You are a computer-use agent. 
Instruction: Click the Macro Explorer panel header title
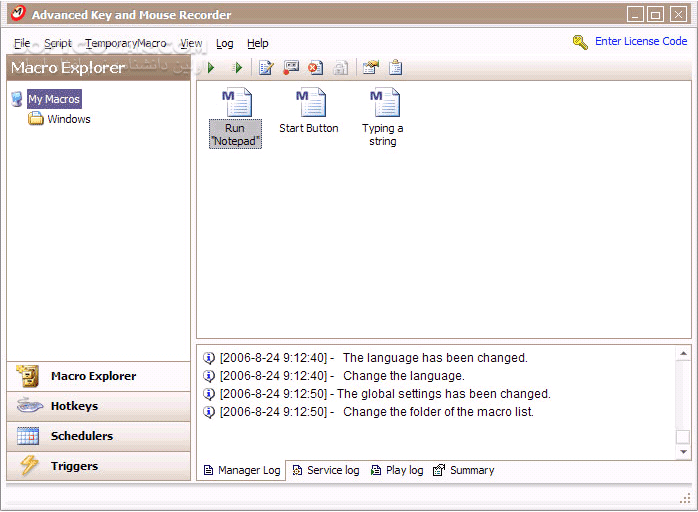[68, 68]
